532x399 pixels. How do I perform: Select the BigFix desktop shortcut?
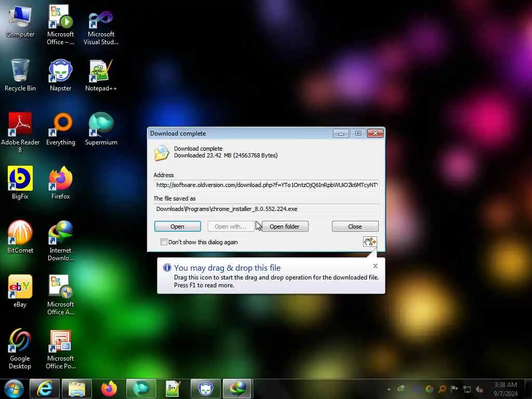point(20,182)
